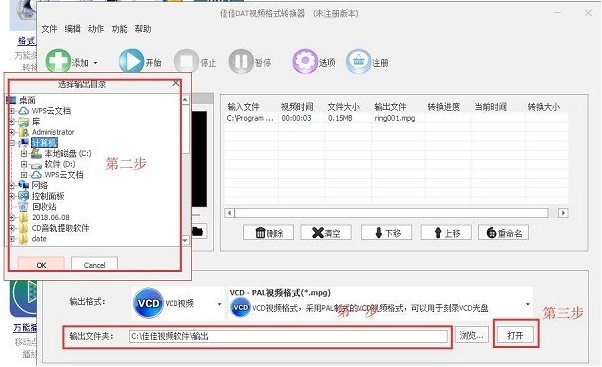The width and height of the screenshot is (602, 367).
Task: Click the file list left scroll arrow
Action: point(230,213)
